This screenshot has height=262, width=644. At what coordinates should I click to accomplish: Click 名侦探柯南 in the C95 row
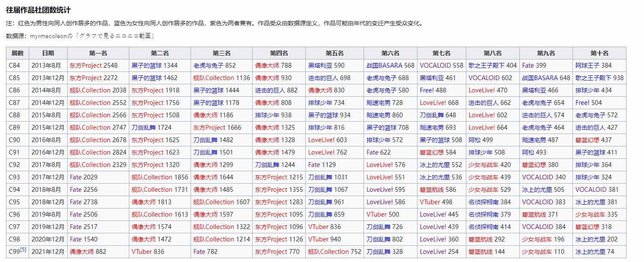pyautogui.click(x=483, y=202)
